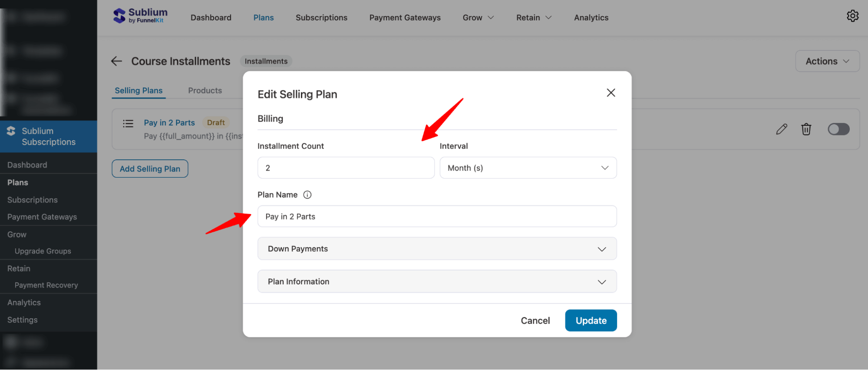The height and width of the screenshot is (370, 868).
Task: Click the Add Selling Plan button
Action: click(150, 168)
